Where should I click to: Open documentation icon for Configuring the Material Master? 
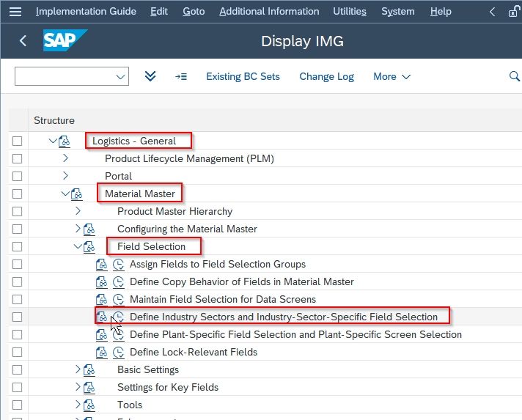point(89,229)
